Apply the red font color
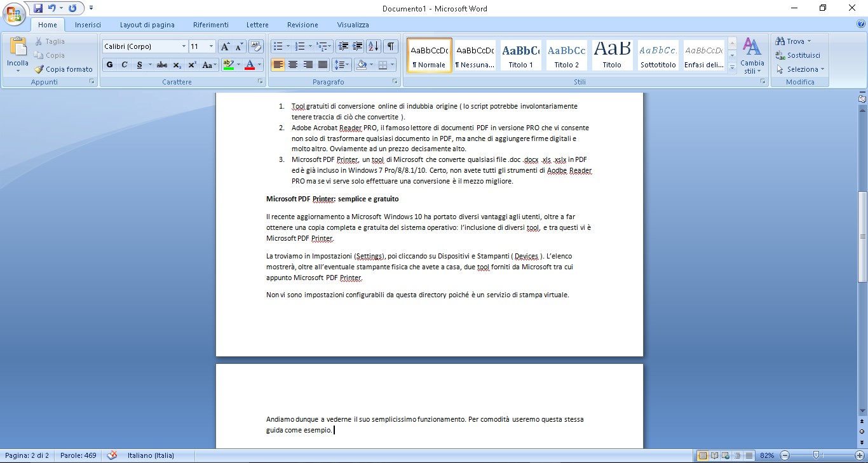The height and width of the screenshot is (463, 868). (250, 65)
